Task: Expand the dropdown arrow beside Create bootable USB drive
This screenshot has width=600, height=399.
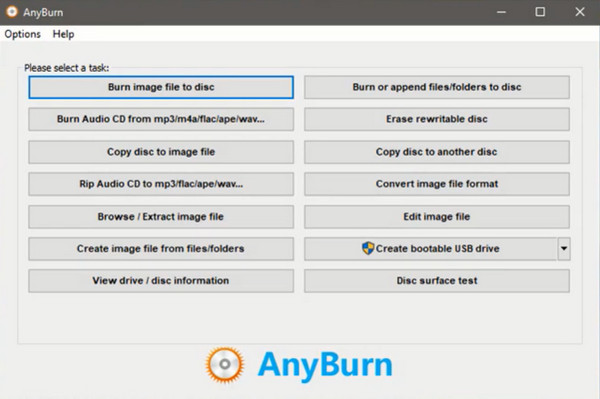Action: (x=564, y=249)
